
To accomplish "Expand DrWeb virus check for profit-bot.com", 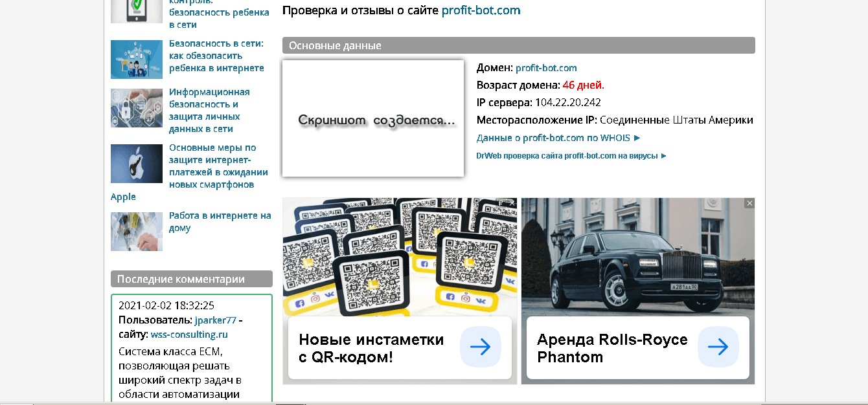I will [571, 156].
